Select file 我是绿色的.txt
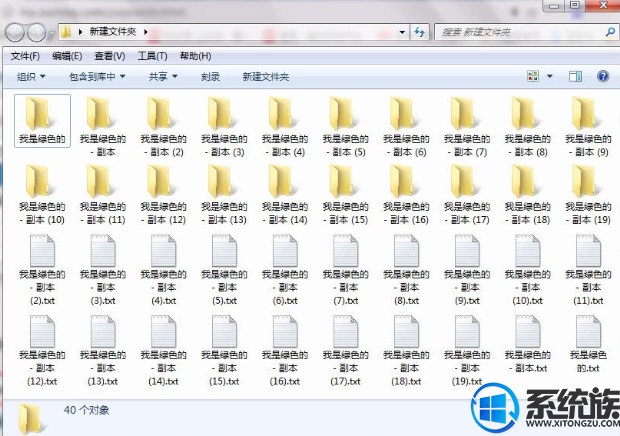 pyautogui.click(x=588, y=344)
